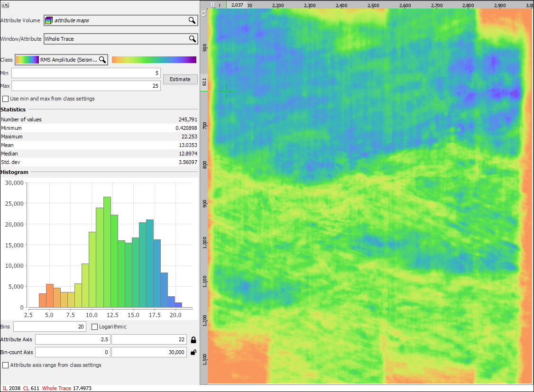Click the Bins count field
The width and height of the screenshot is (534, 392).
pyautogui.click(x=50, y=327)
